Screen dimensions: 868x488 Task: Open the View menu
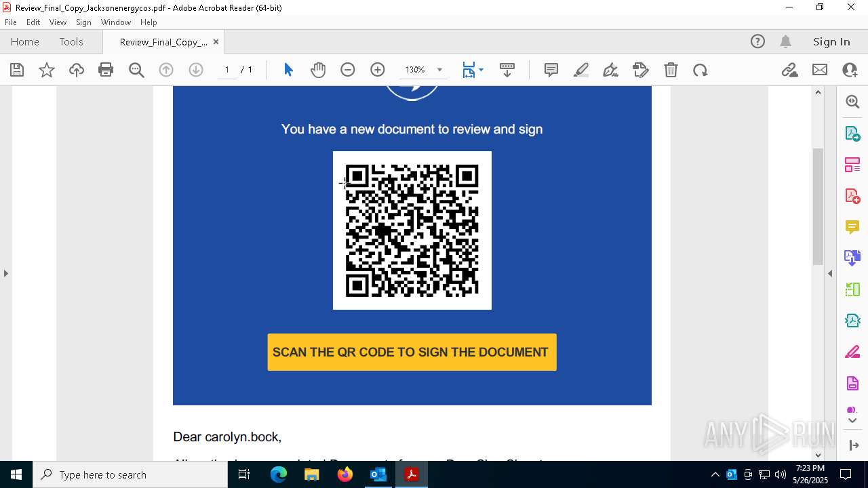58,22
